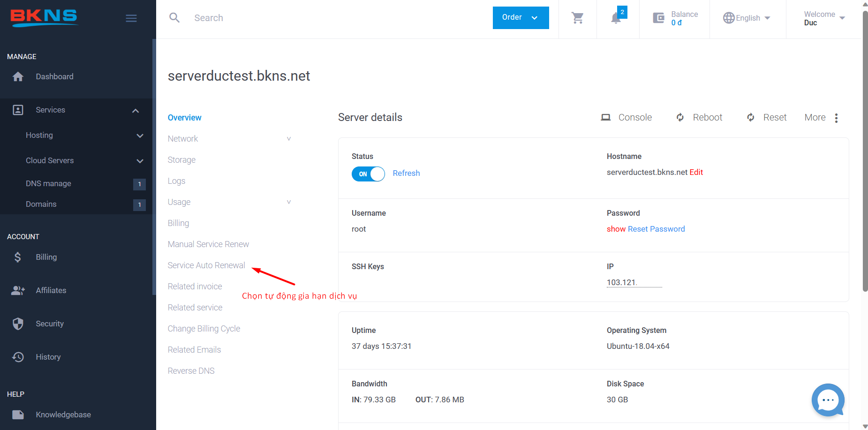Image resolution: width=868 pixels, height=430 pixels.
Task: Open DNS manage in sidebar
Action: (48, 183)
